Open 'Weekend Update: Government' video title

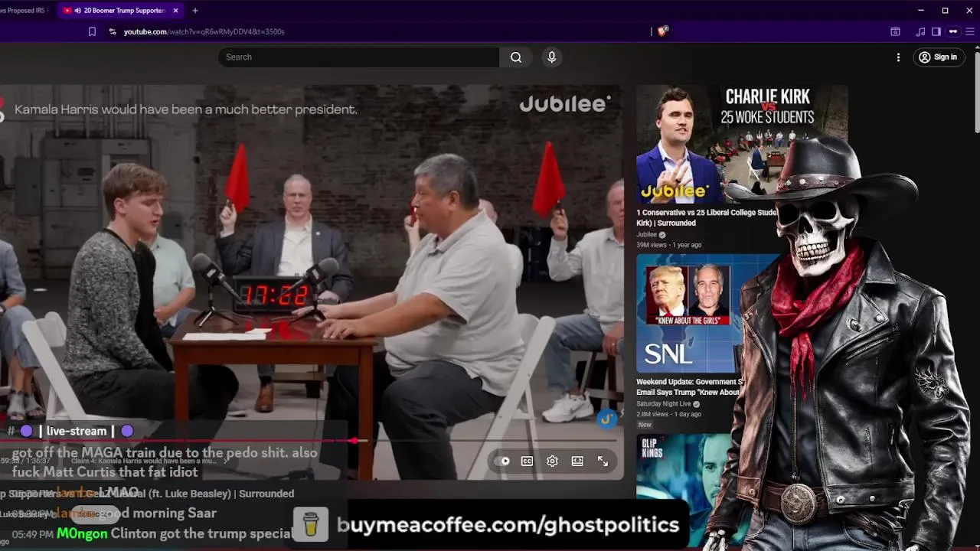coord(690,386)
